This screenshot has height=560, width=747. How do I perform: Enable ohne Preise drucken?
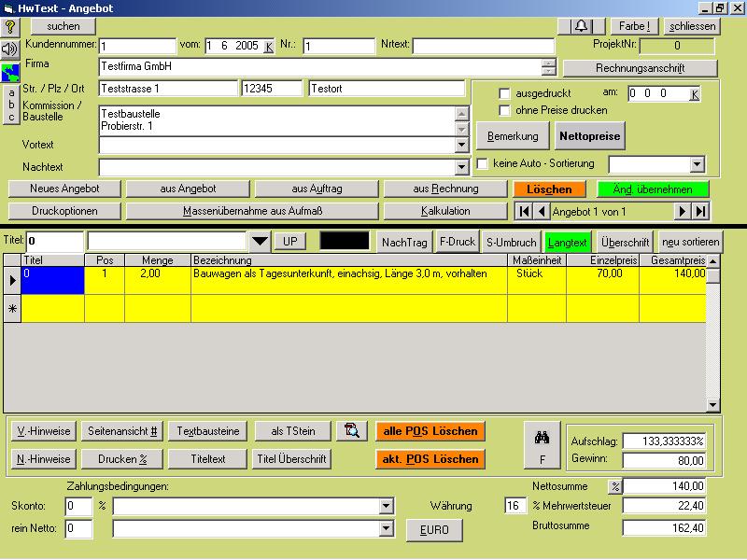point(504,110)
